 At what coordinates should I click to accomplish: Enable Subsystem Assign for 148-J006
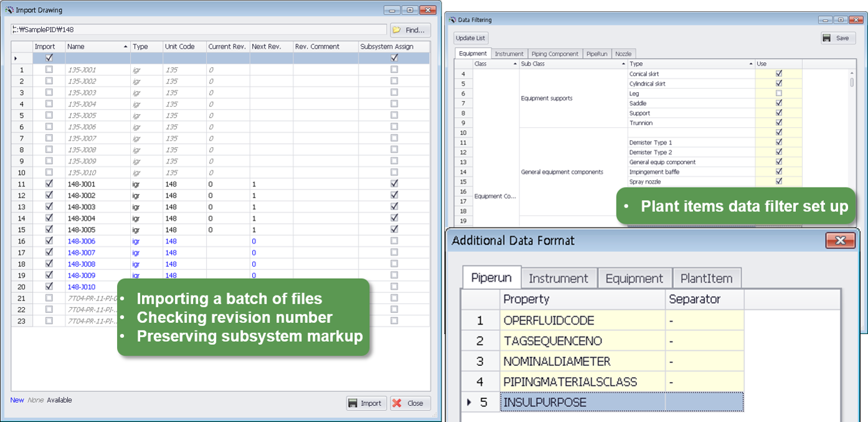[x=394, y=241]
